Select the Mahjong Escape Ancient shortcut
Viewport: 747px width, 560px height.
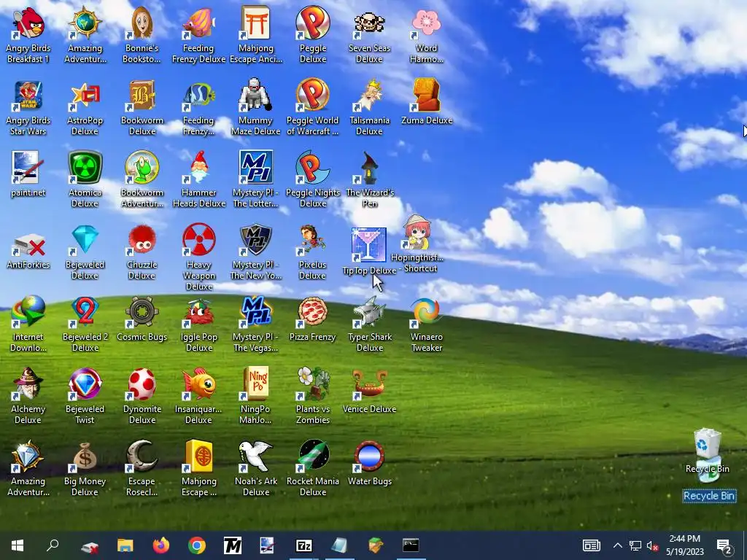[256, 23]
